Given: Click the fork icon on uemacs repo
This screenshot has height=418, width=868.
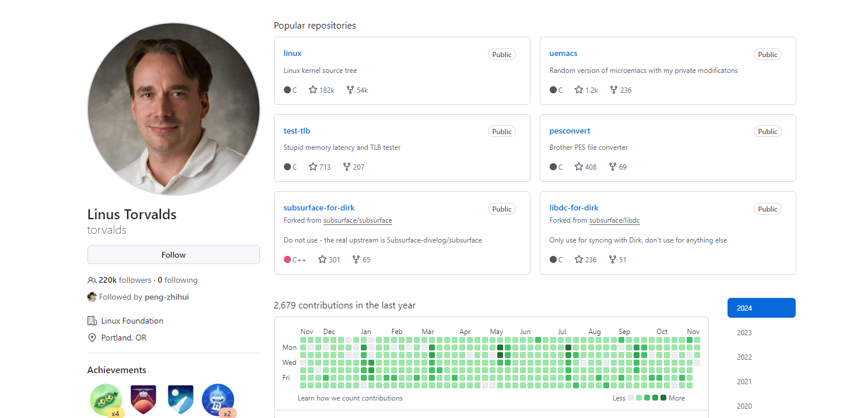Looking at the screenshot, I should point(614,90).
